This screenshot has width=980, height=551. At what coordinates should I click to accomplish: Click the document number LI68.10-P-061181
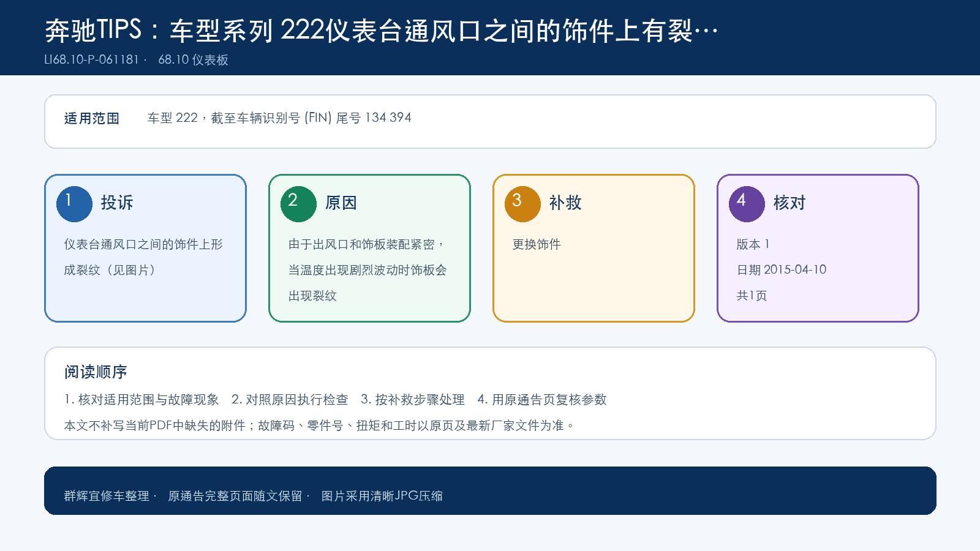pos(92,59)
